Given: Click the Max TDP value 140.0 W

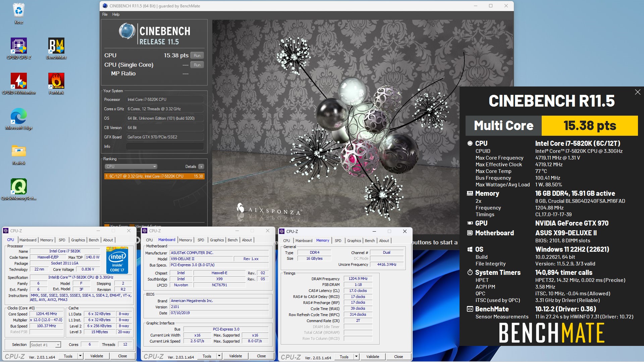Looking at the screenshot, I should pyautogui.click(x=93, y=257).
